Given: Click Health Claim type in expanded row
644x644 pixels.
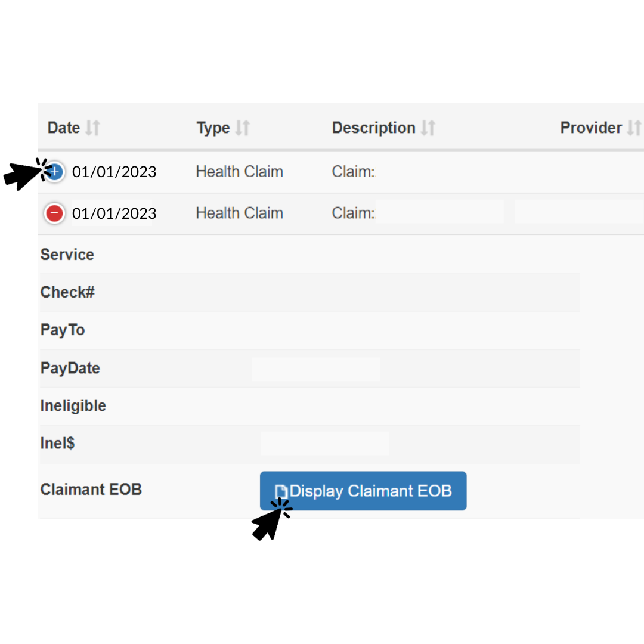Looking at the screenshot, I should pyautogui.click(x=240, y=213).
